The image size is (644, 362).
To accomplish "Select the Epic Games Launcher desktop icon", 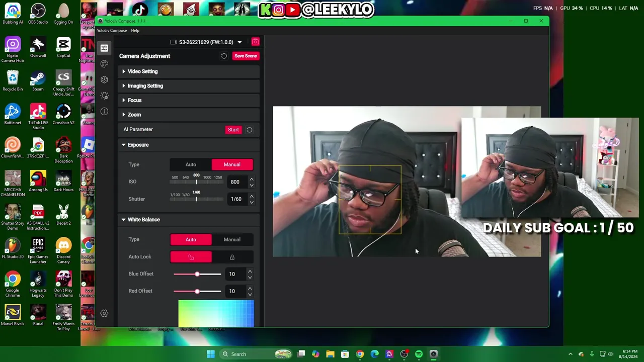I will (x=38, y=251).
